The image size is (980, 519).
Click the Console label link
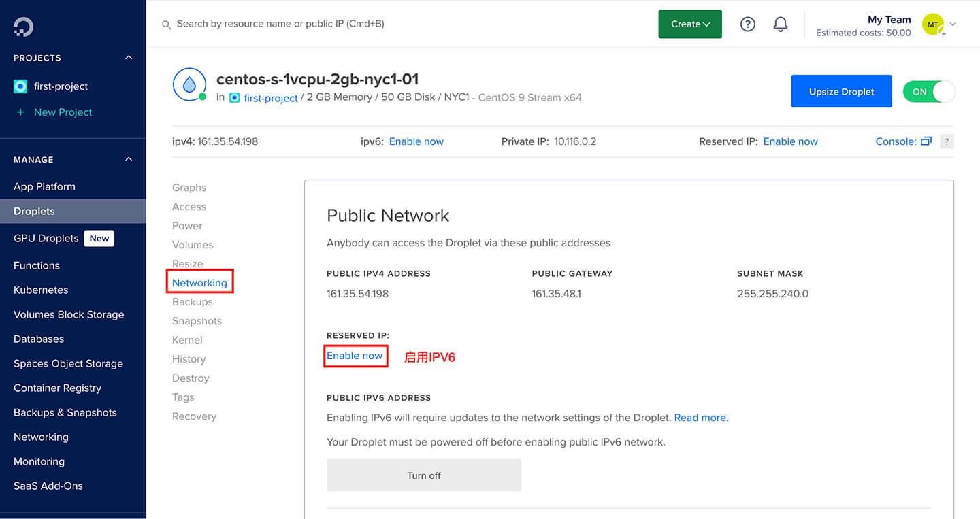tap(896, 141)
